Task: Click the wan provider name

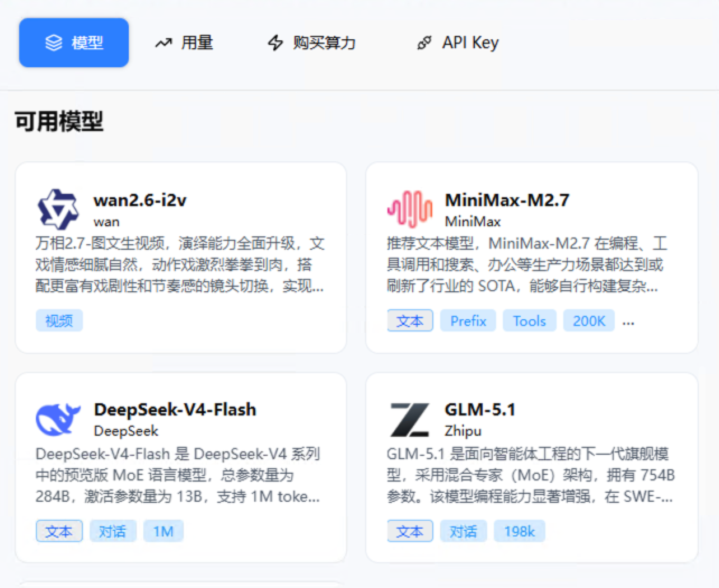Action: click(106, 222)
